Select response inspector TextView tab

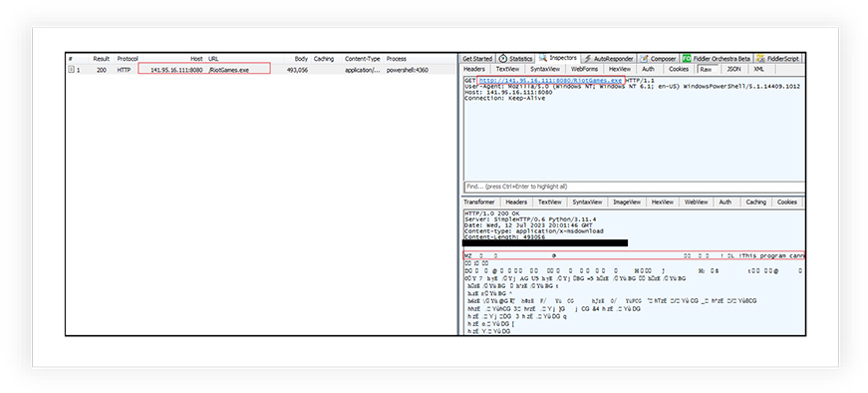[x=550, y=202]
